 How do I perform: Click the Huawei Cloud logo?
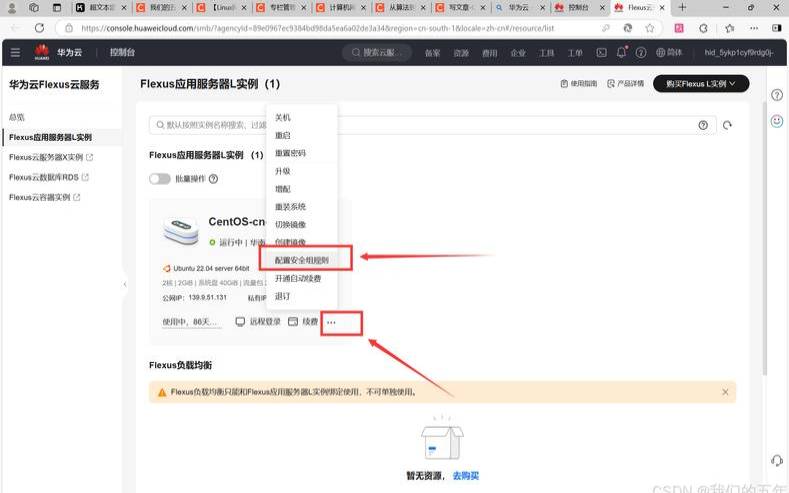42,52
